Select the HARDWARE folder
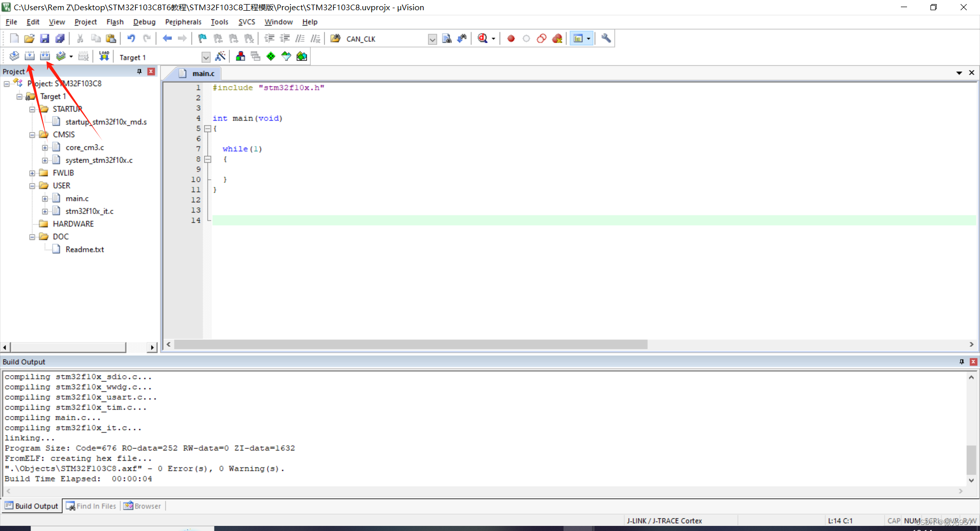This screenshot has height=531, width=980. pyautogui.click(x=73, y=224)
